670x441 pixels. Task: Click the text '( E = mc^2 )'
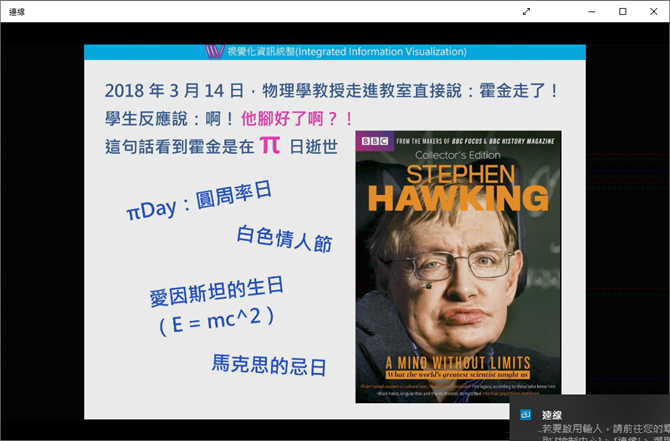tap(216, 321)
